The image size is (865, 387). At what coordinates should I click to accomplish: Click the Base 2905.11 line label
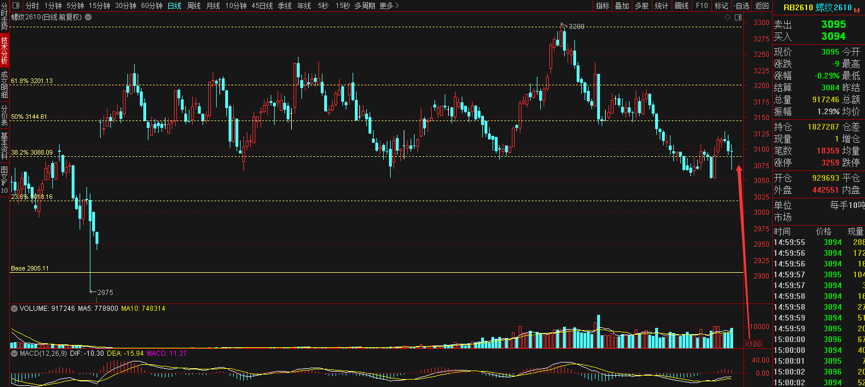coord(30,268)
